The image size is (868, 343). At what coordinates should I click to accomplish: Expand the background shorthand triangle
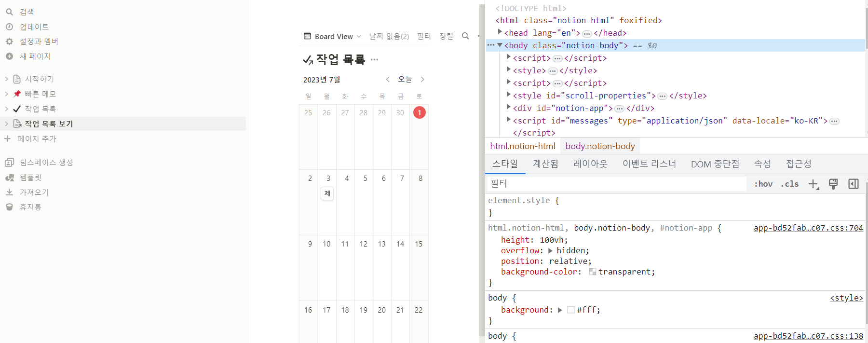(560, 310)
